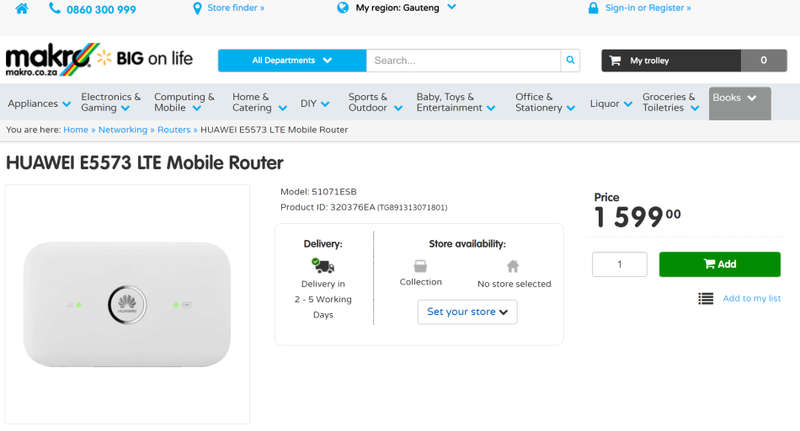Click the list icon beside Add to my list
The image size is (800, 431).
click(x=706, y=298)
